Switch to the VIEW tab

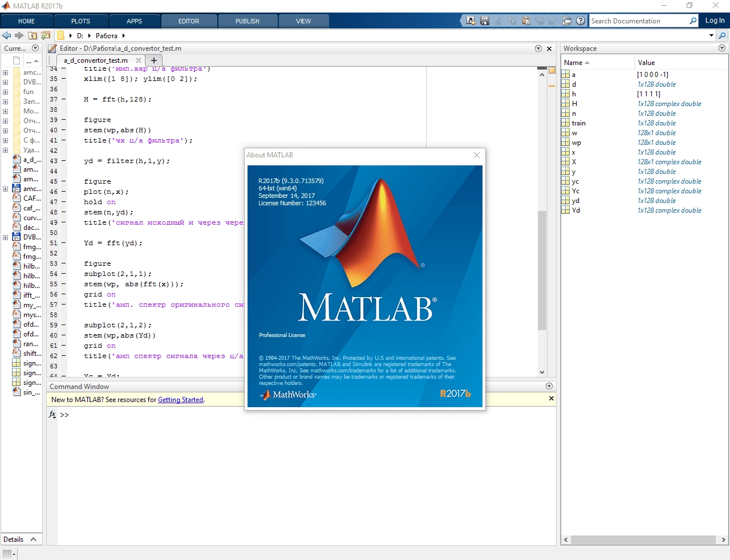[x=303, y=21]
